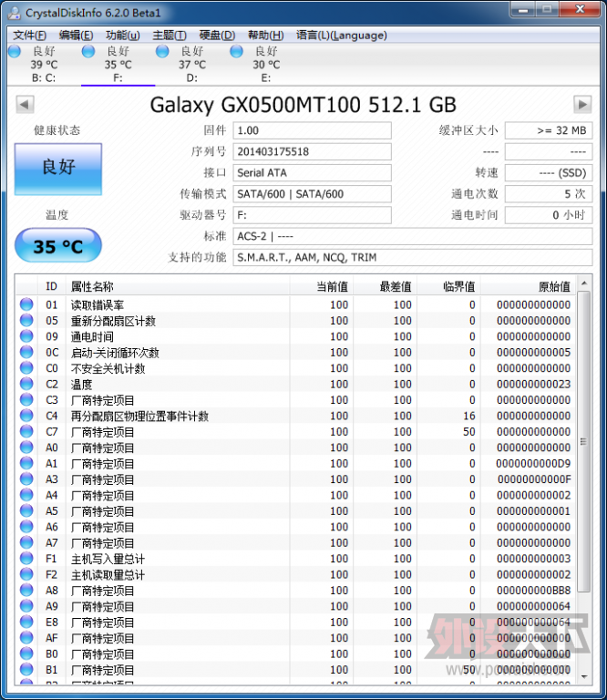Click status icon for 01 读取错误率
The height and width of the screenshot is (700, 607).
(x=26, y=304)
